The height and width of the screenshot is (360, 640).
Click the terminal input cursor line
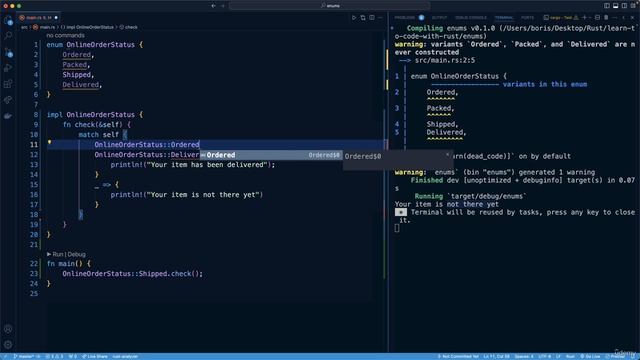pyautogui.click(x=397, y=228)
